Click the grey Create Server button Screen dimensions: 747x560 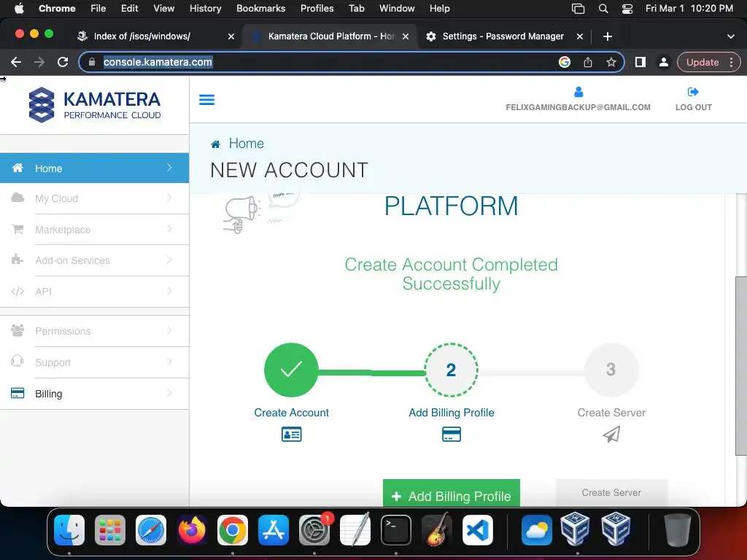611,493
